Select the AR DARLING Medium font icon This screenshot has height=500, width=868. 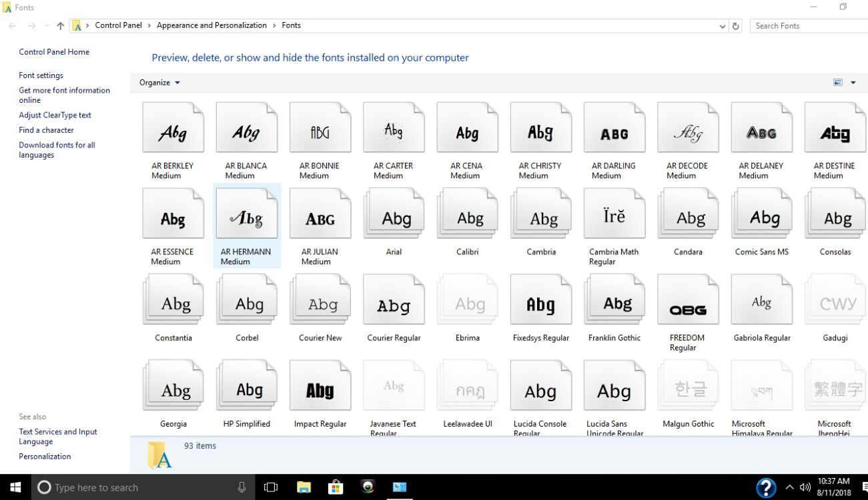click(x=614, y=128)
